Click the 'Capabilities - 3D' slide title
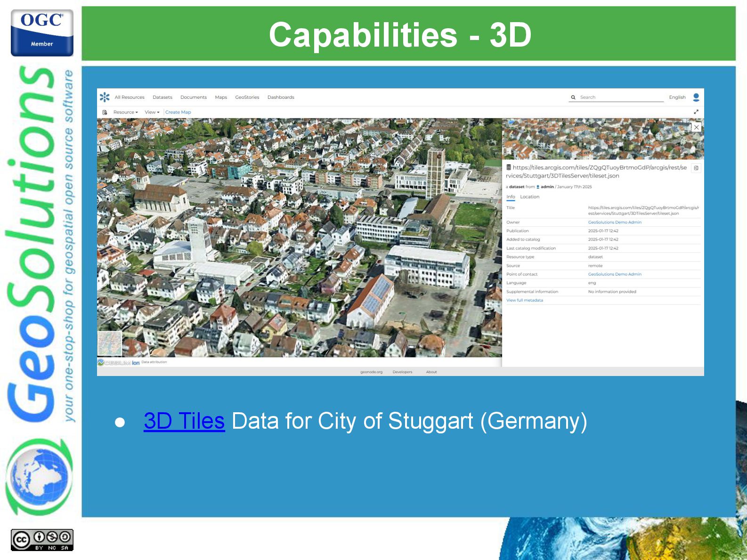 coord(400,35)
